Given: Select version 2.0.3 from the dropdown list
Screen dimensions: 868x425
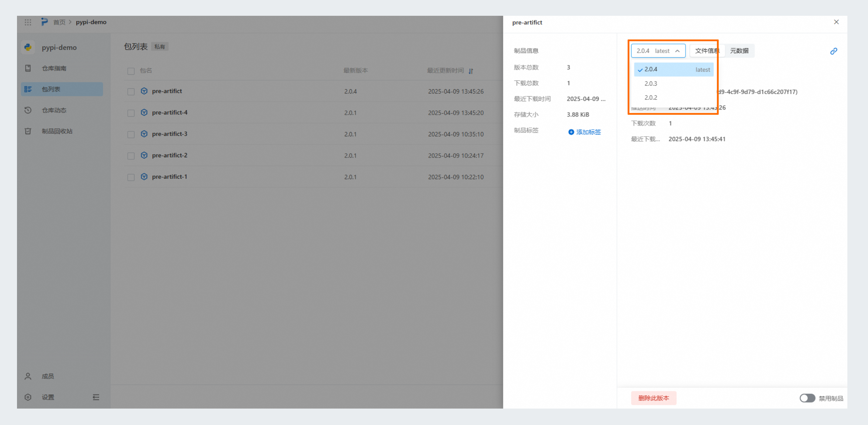Looking at the screenshot, I should tap(651, 83).
